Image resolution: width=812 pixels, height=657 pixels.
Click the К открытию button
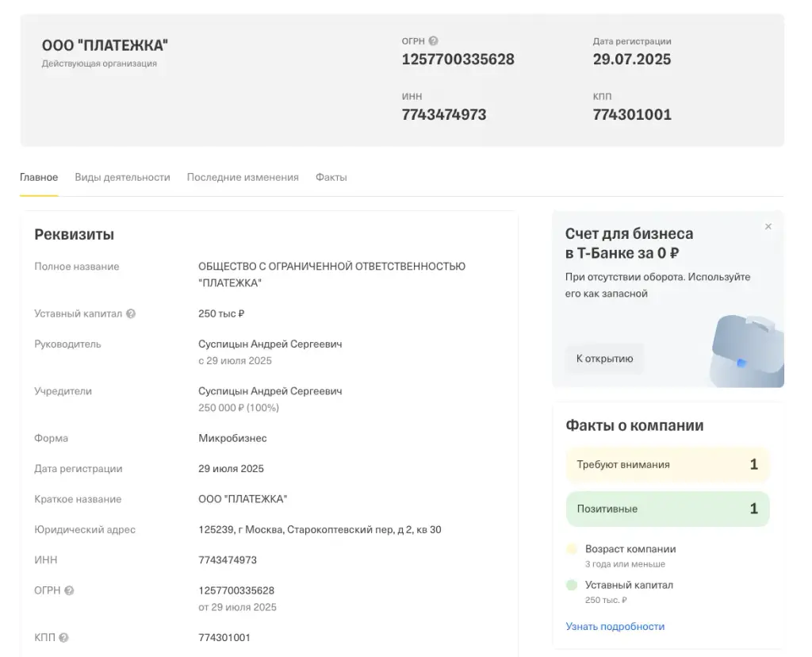click(x=605, y=359)
